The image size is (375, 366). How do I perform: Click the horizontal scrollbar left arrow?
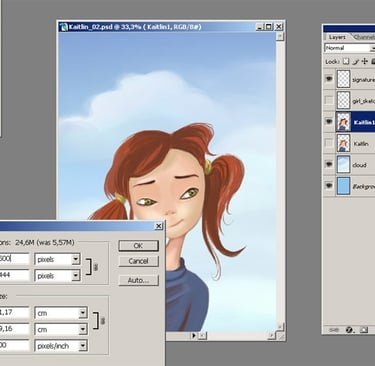tap(202, 336)
